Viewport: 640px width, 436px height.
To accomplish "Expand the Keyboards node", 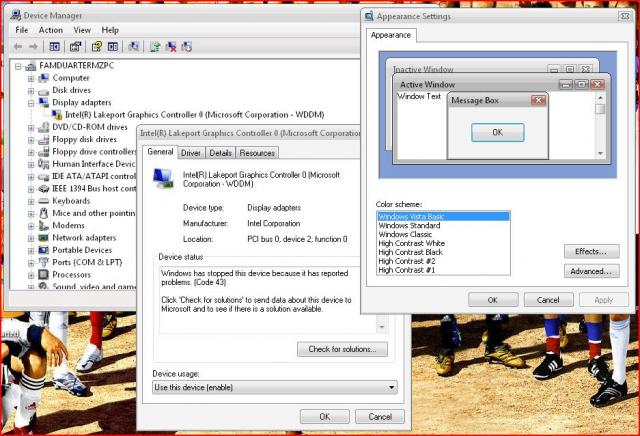I will pos(31,201).
